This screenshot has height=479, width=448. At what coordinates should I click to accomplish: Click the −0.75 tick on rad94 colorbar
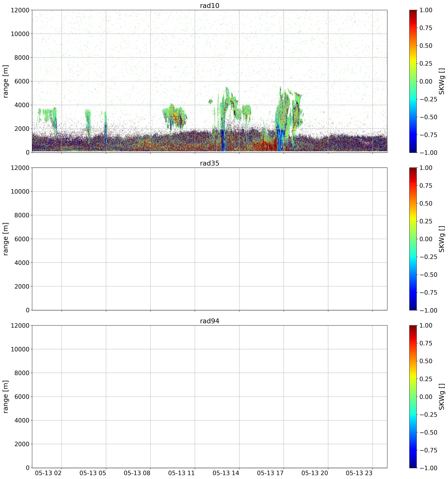click(428, 450)
